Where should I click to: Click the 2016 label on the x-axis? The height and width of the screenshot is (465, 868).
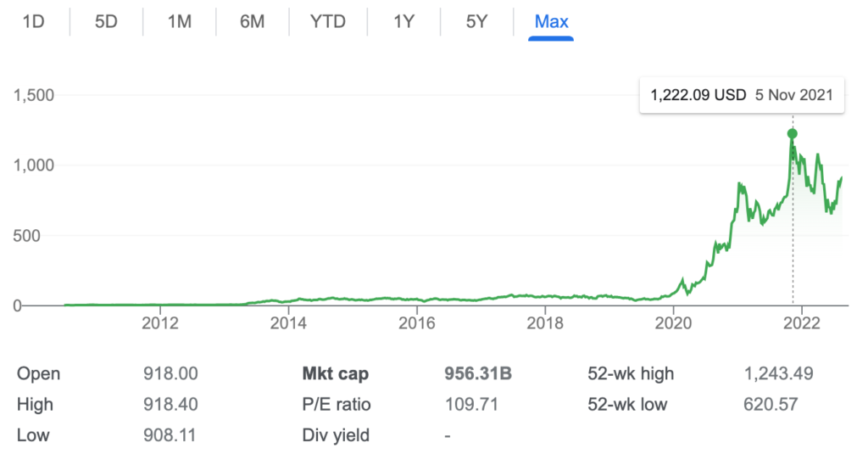point(416,323)
